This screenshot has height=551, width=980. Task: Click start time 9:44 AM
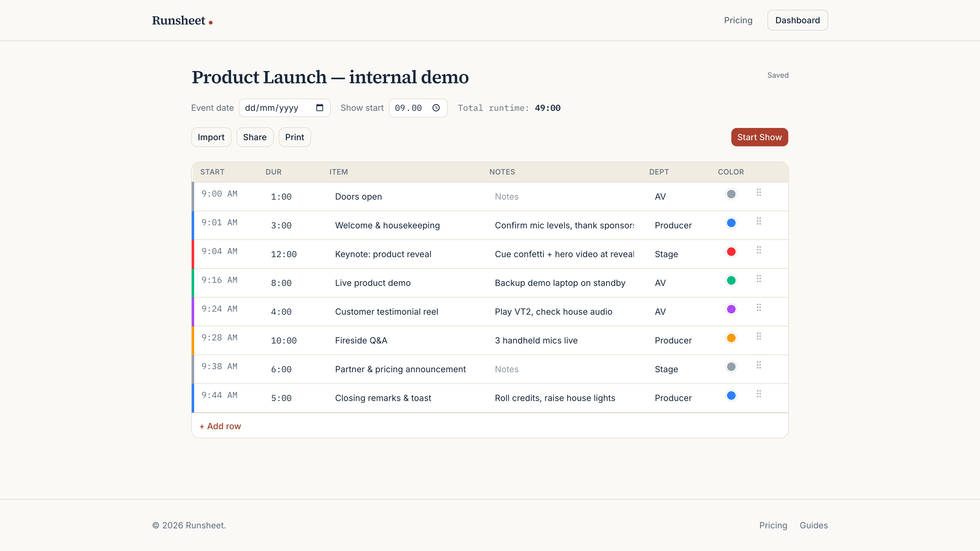220,395
